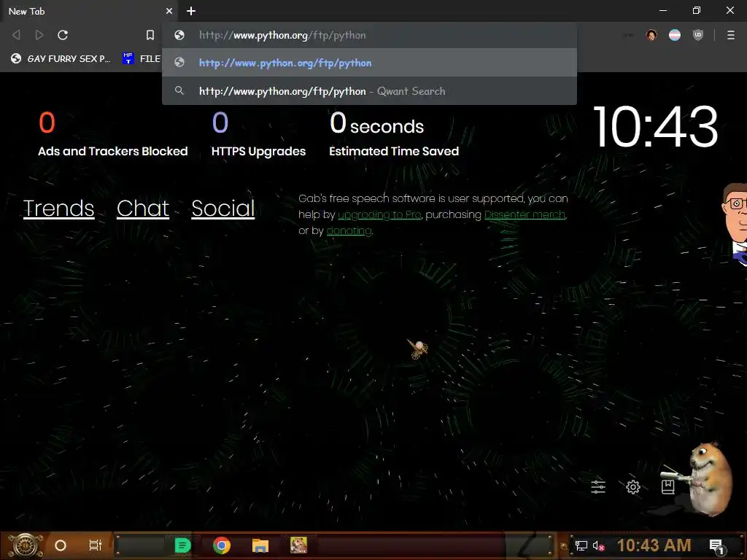Click the large 10:43 clock widget
The width and height of the screenshot is (747, 560).
click(656, 127)
